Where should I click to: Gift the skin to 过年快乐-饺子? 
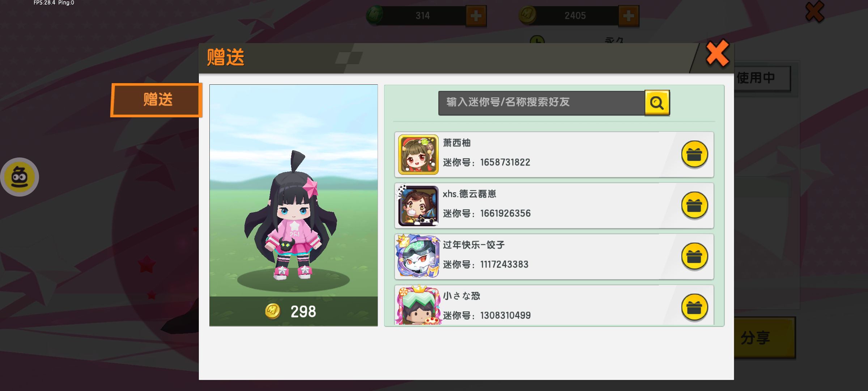click(694, 257)
